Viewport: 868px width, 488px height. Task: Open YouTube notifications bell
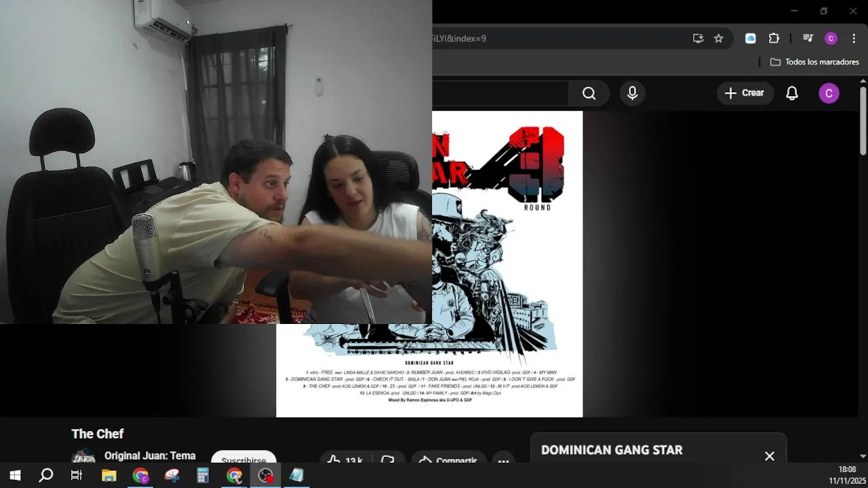tap(791, 94)
